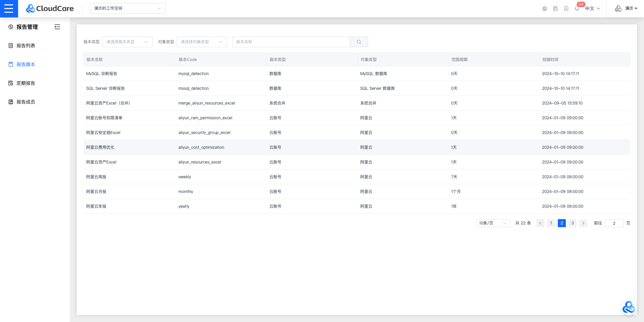Click the spiral G icon in top bar
Image resolution: width=644 pixels, height=322 pixels.
[545, 9]
